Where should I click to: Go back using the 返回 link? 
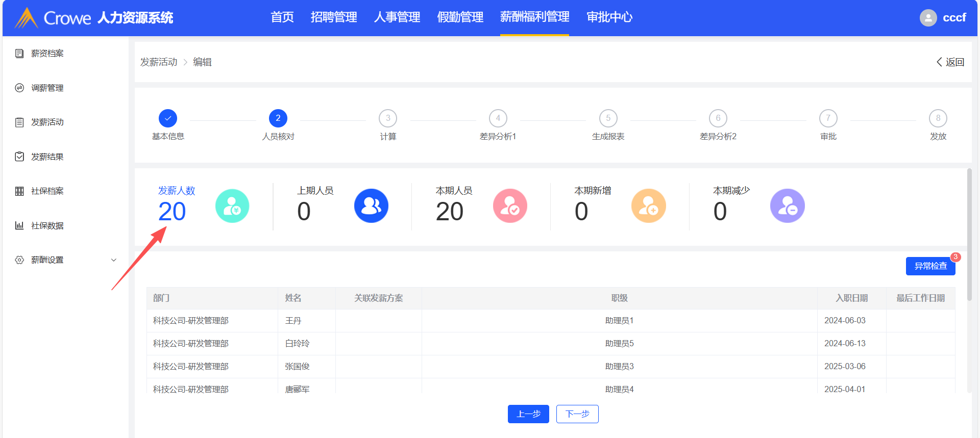coord(950,62)
